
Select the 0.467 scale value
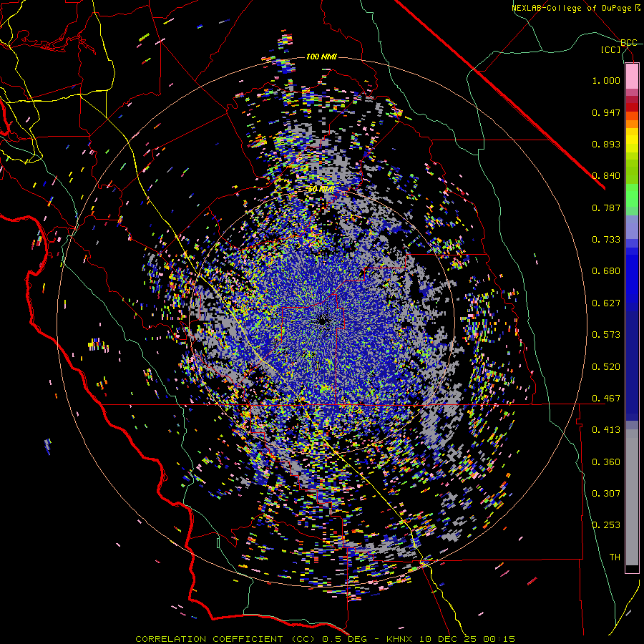click(x=606, y=399)
